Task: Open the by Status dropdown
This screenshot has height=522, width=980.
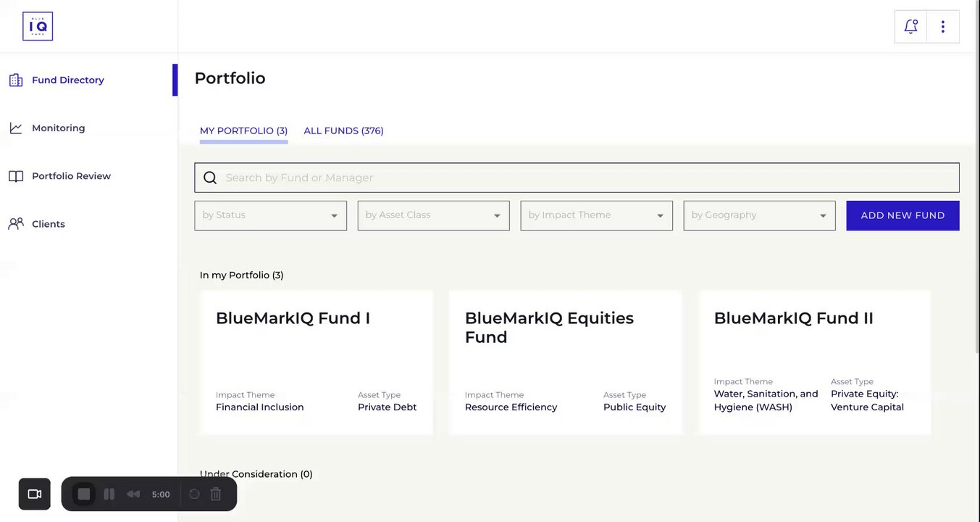Action: click(x=271, y=215)
